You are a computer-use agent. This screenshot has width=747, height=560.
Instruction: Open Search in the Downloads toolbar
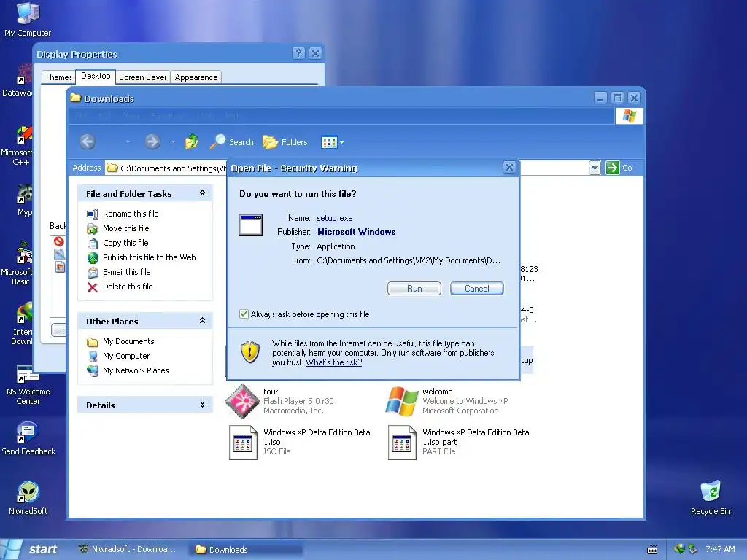[x=231, y=142]
